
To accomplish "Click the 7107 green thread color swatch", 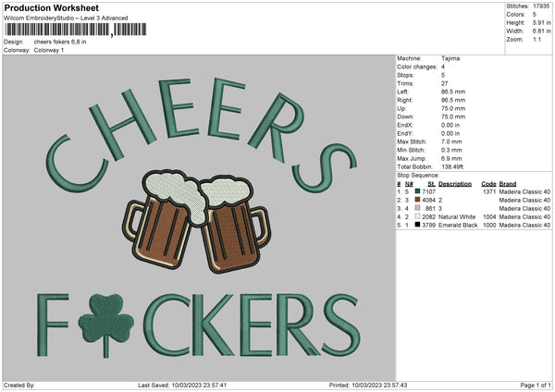I will tap(418, 191).
